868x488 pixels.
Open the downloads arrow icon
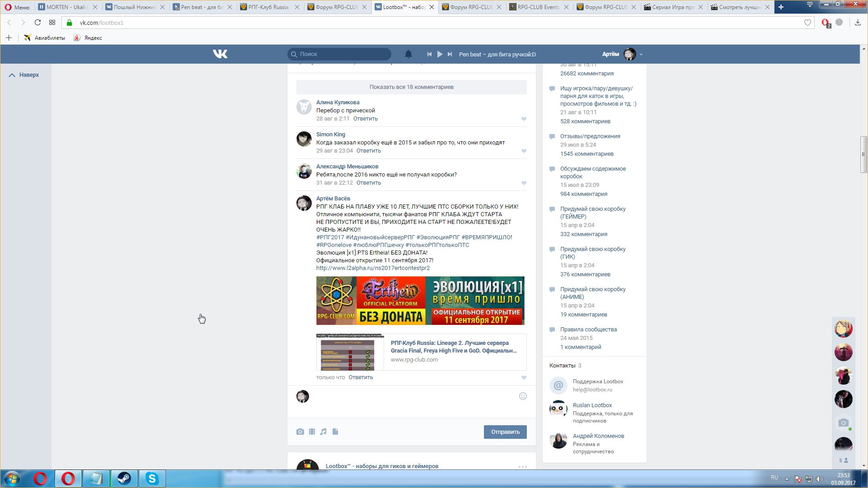(x=858, y=23)
